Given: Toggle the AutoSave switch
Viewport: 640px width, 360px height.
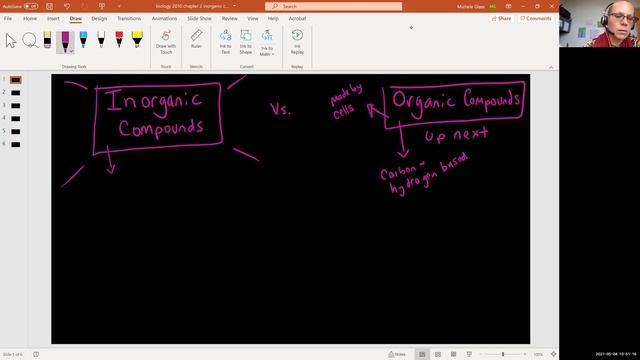Looking at the screenshot, I should point(31,7).
